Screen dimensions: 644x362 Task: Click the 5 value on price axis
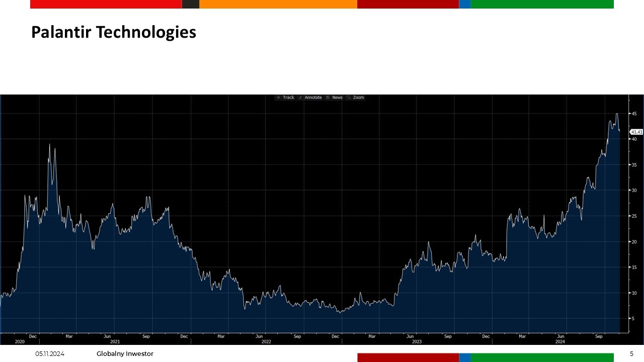[x=633, y=319]
